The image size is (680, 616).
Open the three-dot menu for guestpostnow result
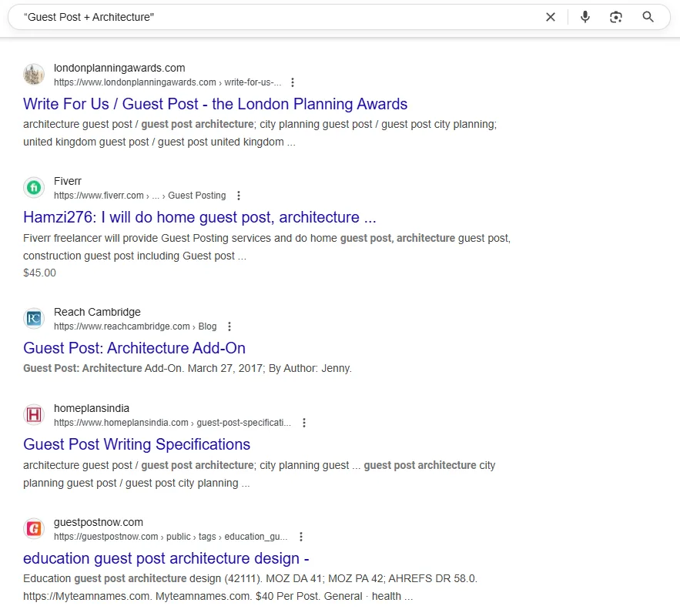click(x=301, y=536)
